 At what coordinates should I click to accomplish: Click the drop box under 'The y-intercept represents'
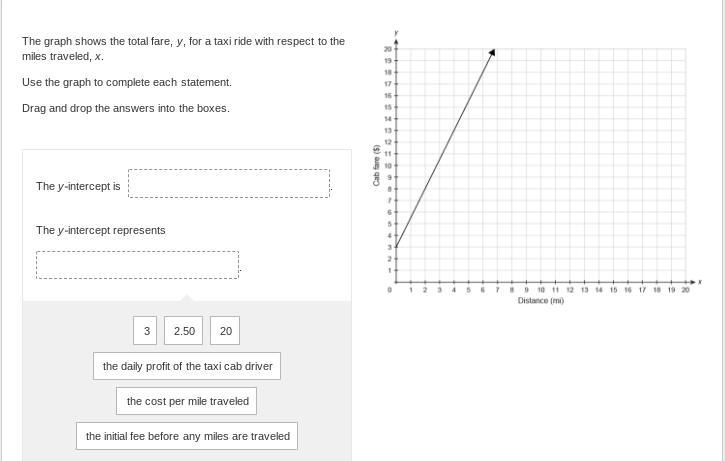point(138,265)
